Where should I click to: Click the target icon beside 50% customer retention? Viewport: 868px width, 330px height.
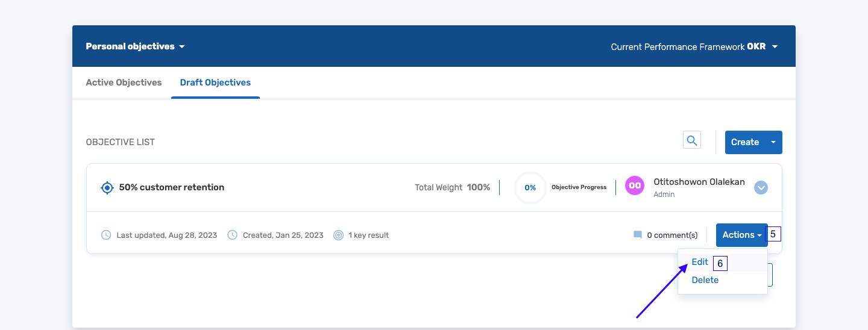pos(107,188)
